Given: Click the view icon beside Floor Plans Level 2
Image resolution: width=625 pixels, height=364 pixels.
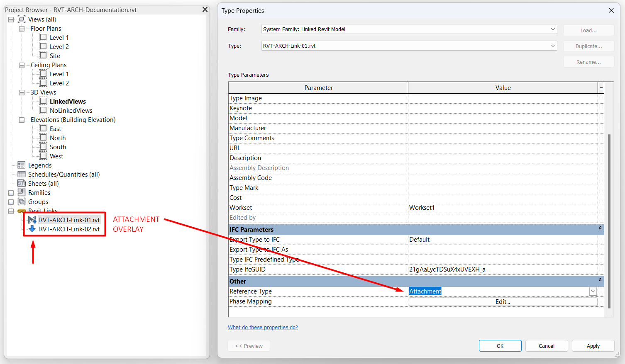Looking at the screenshot, I should coord(43,46).
